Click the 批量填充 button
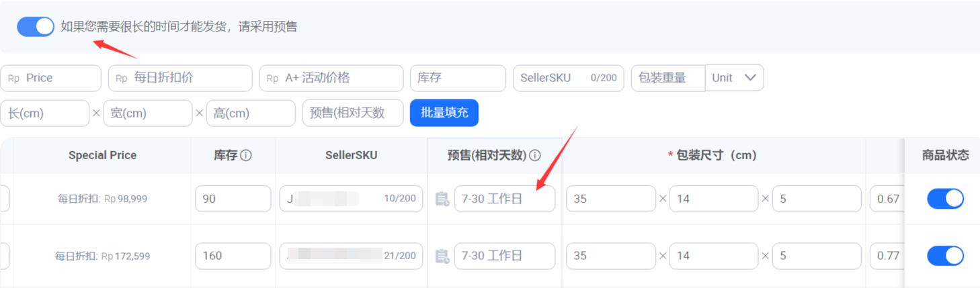 click(444, 113)
